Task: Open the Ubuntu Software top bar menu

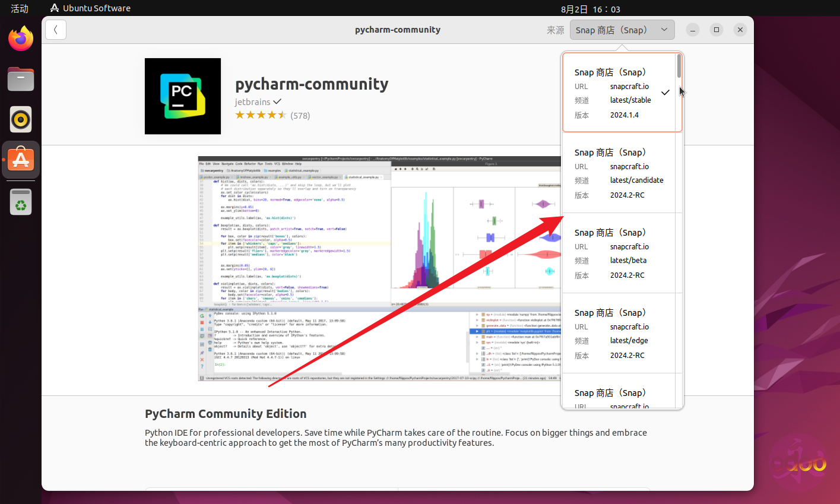Action: pos(90,8)
